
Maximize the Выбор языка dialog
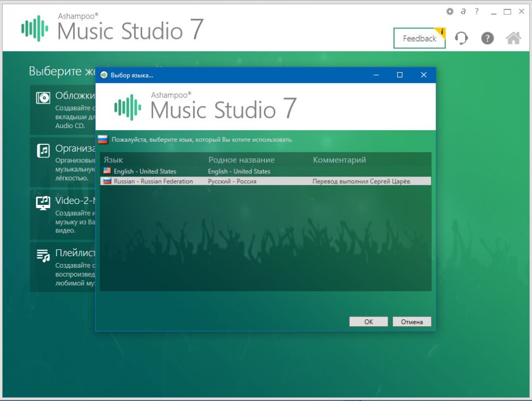point(400,75)
